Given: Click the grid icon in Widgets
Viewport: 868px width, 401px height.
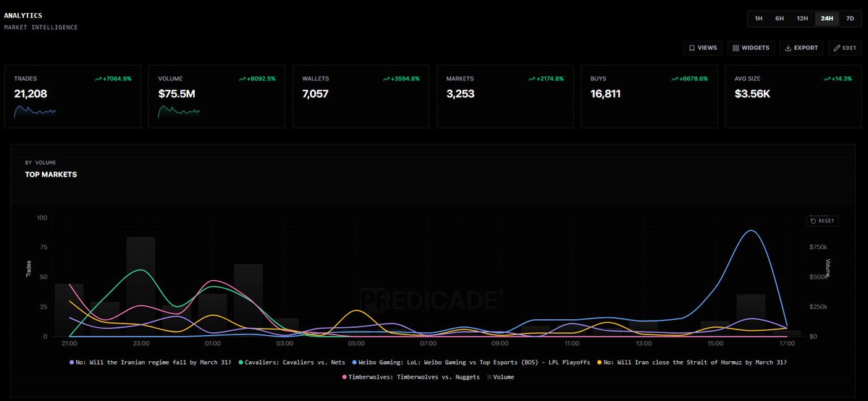Looking at the screenshot, I should point(736,48).
